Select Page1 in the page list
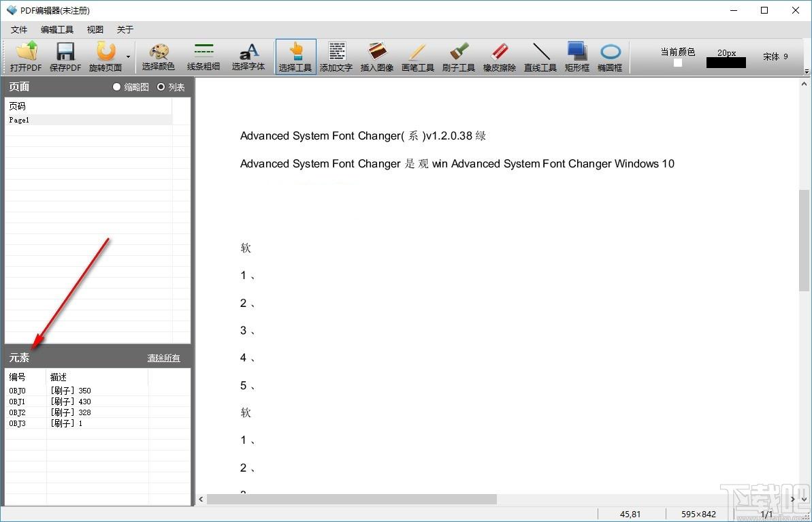The image size is (812, 522). coord(88,120)
